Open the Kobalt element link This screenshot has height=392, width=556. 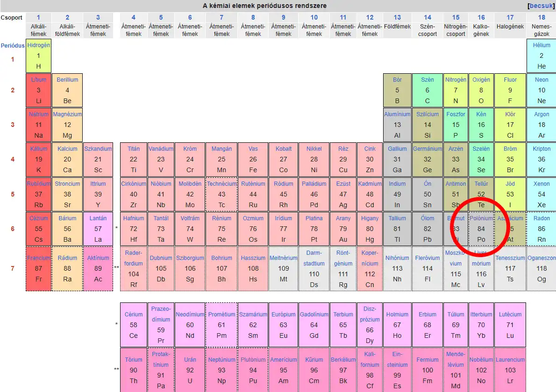pos(283,149)
